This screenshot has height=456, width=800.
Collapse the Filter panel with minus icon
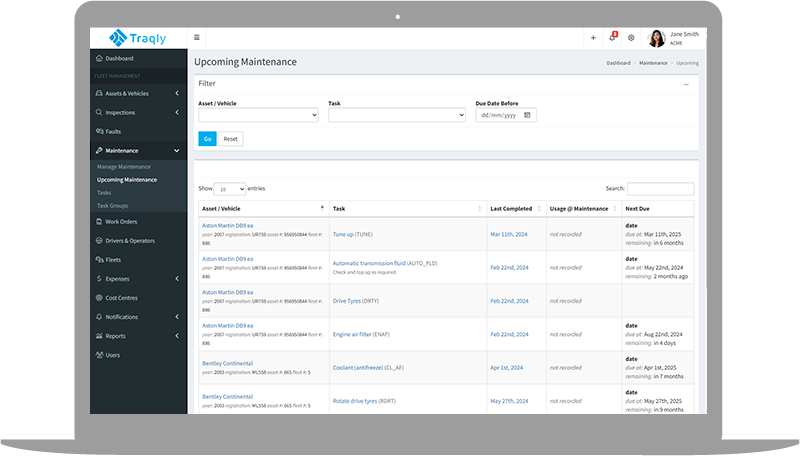pos(686,84)
